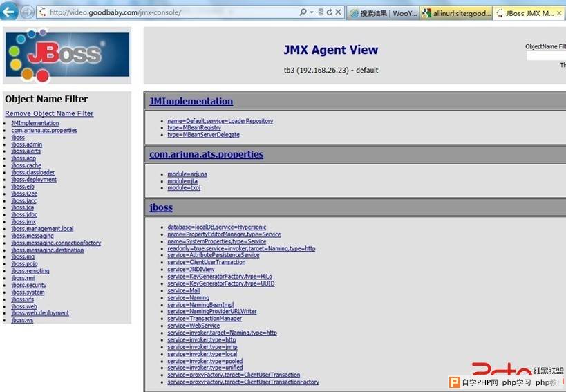The width and height of the screenshot is (566, 392).
Task: Click the jboss.deployment sidebar link
Action: 34,179
